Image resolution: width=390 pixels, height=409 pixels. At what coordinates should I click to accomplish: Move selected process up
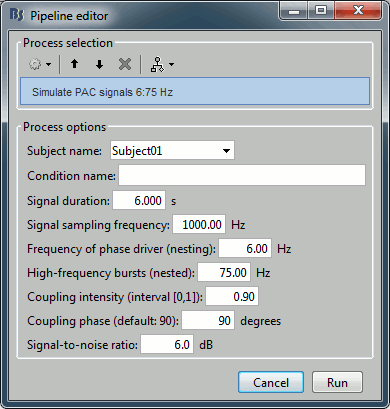74,64
